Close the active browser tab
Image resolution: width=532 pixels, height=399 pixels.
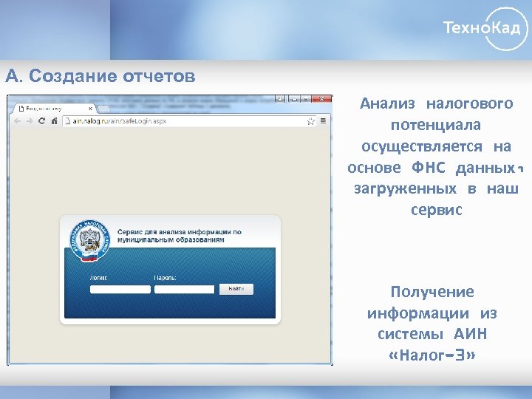pyautogui.click(x=90, y=109)
